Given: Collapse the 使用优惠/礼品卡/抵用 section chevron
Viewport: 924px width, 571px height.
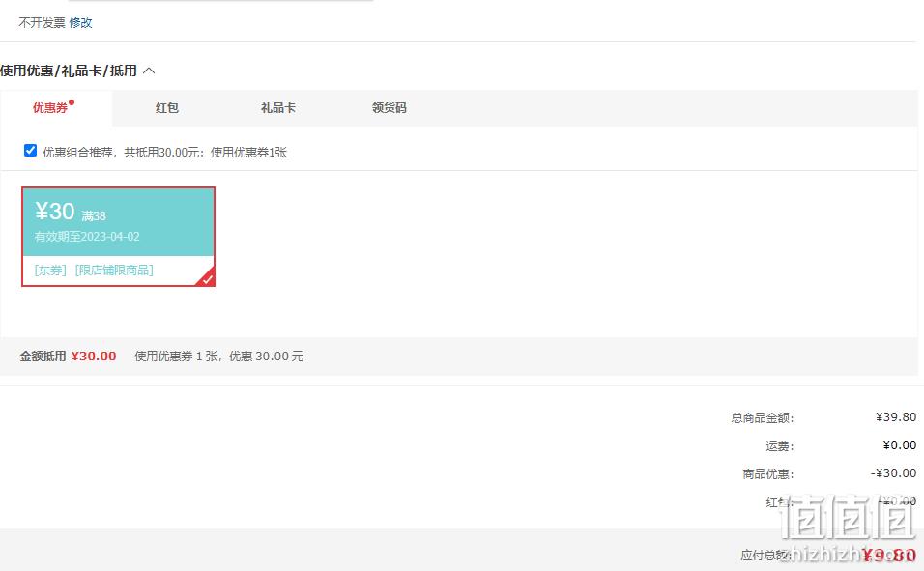Looking at the screenshot, I should (x=149, y=71).
